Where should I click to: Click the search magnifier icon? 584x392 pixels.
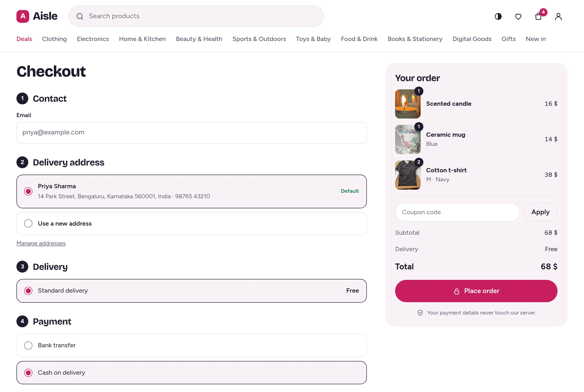pyautogui.click(x=80, y=16)
